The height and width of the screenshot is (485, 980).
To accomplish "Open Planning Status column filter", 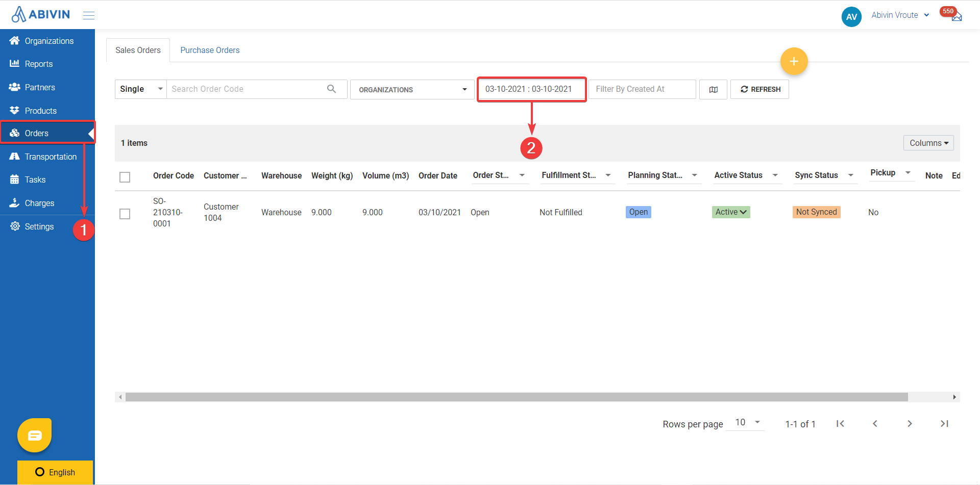I will point(694,175).
